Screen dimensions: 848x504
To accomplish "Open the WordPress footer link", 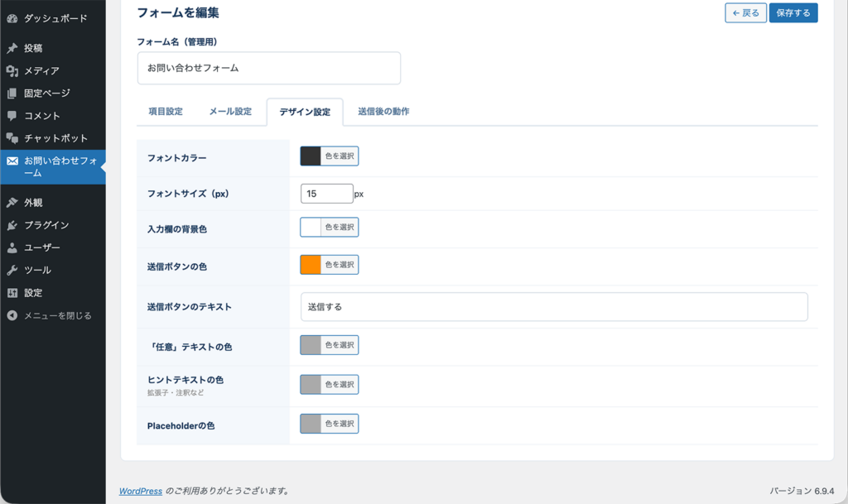I will point(141,491).
